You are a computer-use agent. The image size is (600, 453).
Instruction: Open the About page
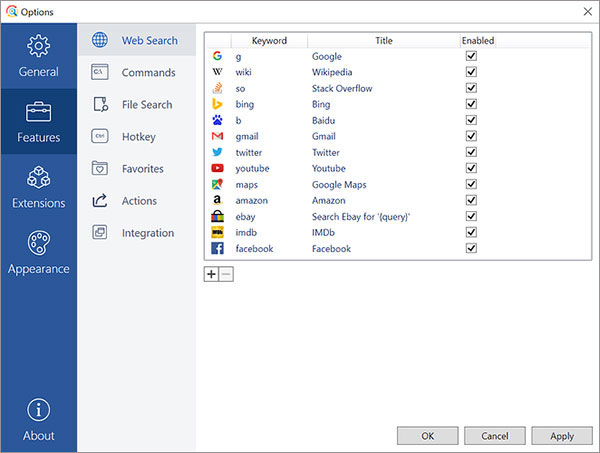tap(39, 420)
